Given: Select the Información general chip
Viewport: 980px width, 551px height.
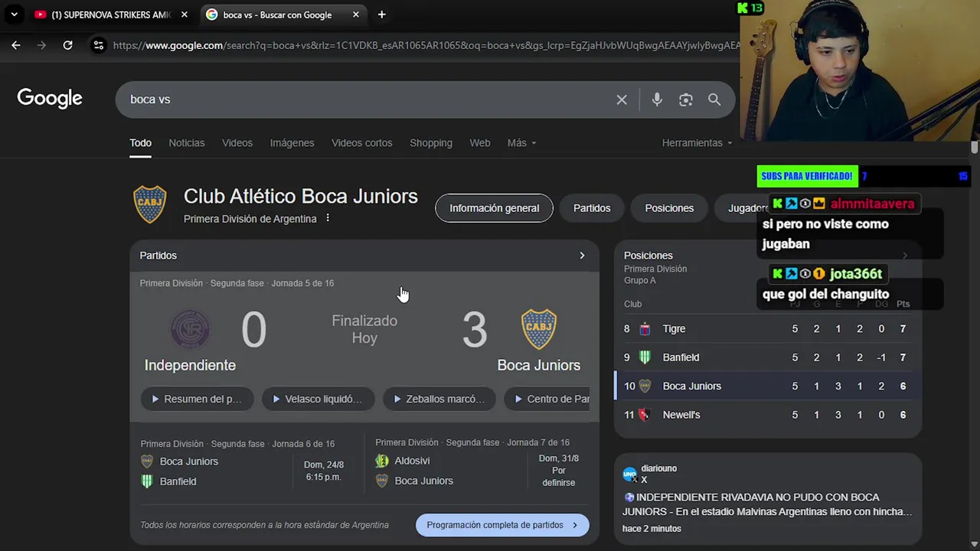Looking at the screenshot, I should tap(494, 208).
